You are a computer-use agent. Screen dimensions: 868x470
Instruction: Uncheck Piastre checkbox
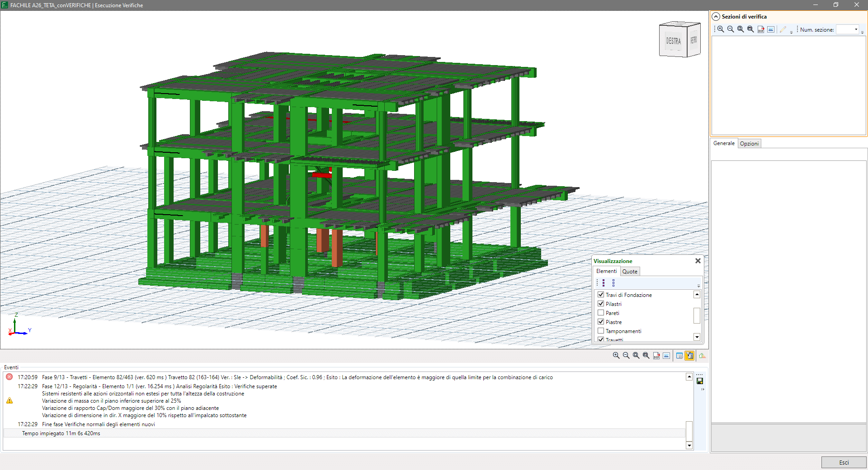coord(601,322)
